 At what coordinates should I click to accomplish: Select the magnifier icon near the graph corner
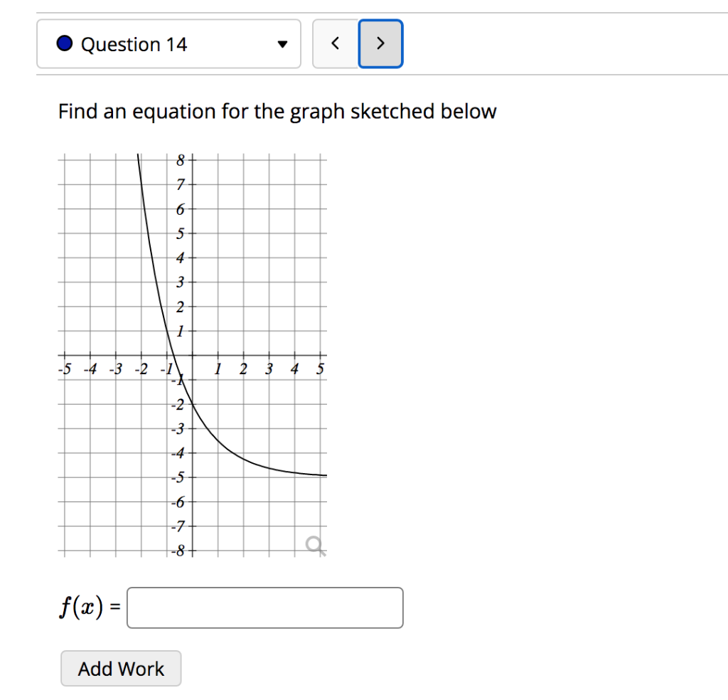[315, 544]
